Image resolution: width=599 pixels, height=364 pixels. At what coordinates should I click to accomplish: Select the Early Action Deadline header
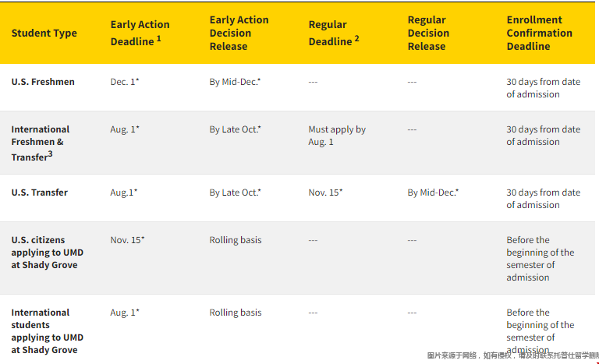pyautogui.click(x=140, y=33)
